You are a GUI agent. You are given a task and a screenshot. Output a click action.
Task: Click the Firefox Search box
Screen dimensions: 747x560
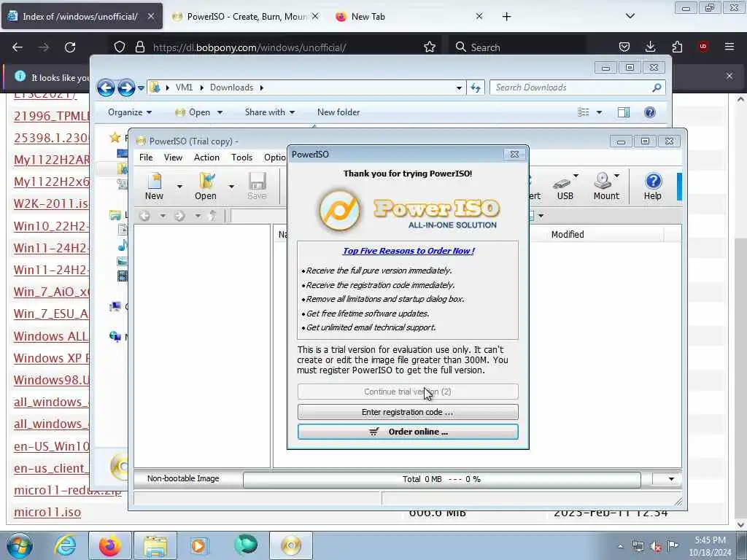(x=518, y=47)
